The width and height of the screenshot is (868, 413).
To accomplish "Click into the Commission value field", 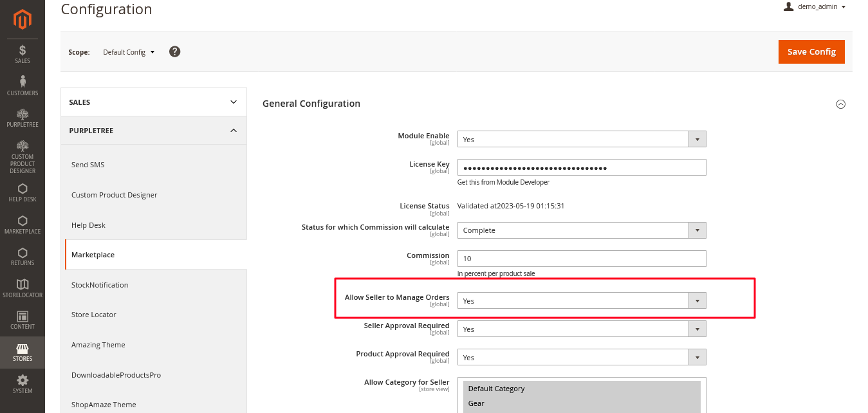I will [x=582, y=259].
